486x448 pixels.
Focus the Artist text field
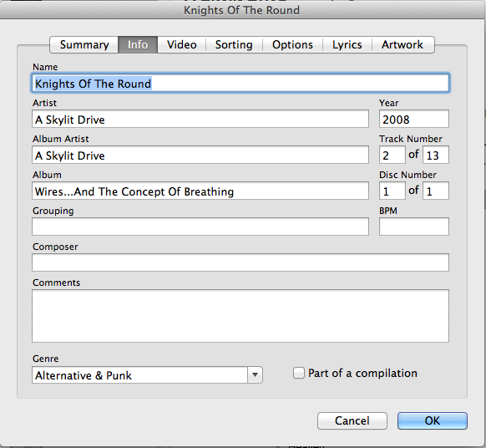click(x=200, y=119)
